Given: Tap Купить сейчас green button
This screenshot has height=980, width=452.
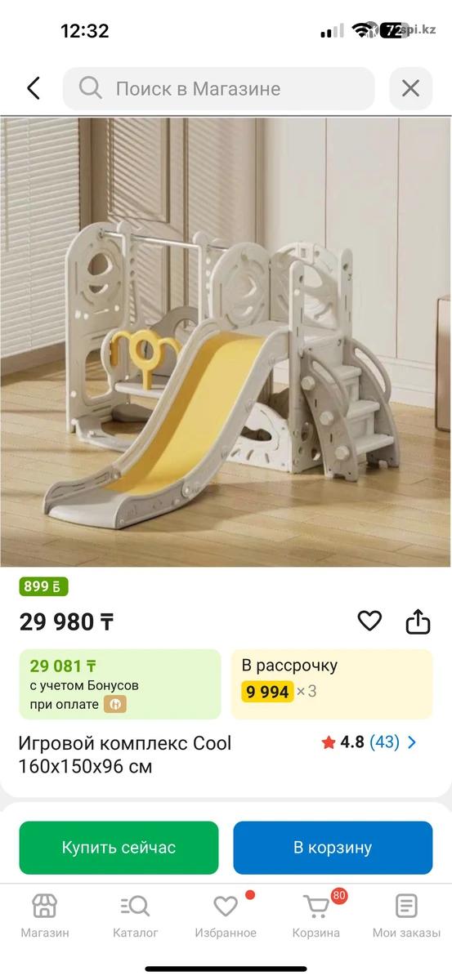Looking at the screenshot, I should click(x=119, y=848).
